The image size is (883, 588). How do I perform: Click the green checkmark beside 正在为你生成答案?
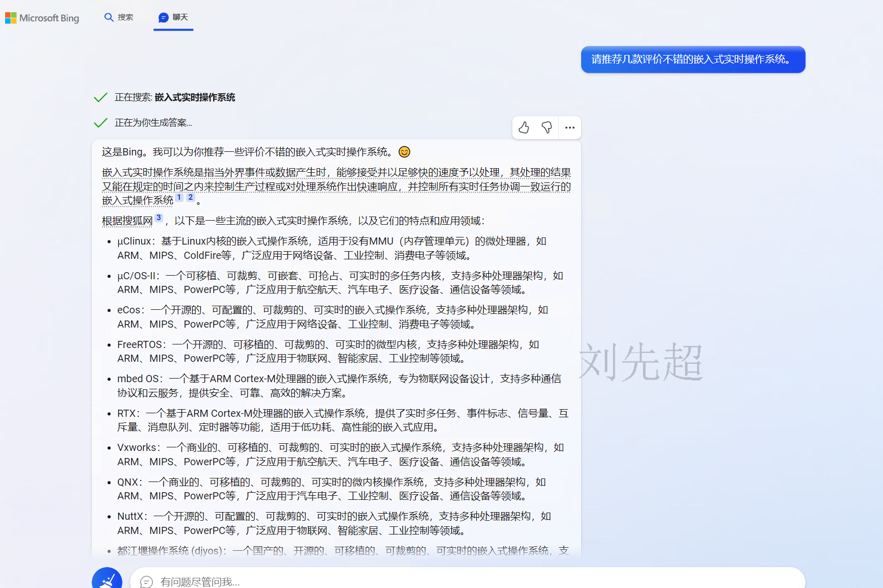101,123
